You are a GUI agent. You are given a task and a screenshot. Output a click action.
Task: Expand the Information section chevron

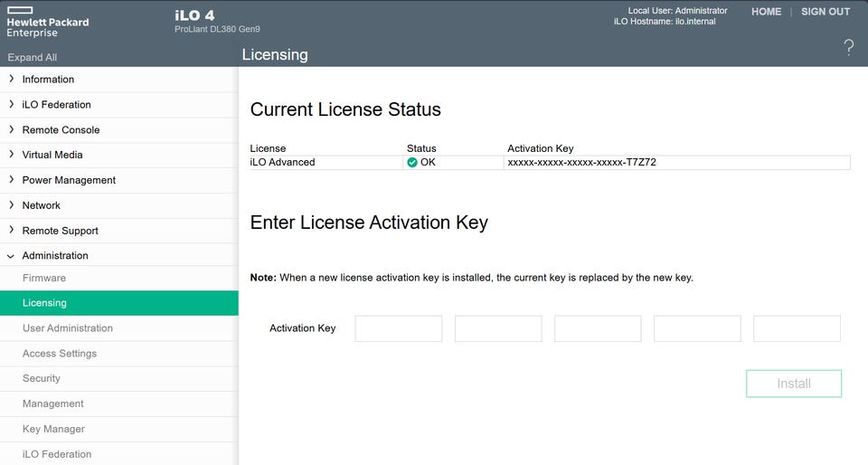point(11,80)
